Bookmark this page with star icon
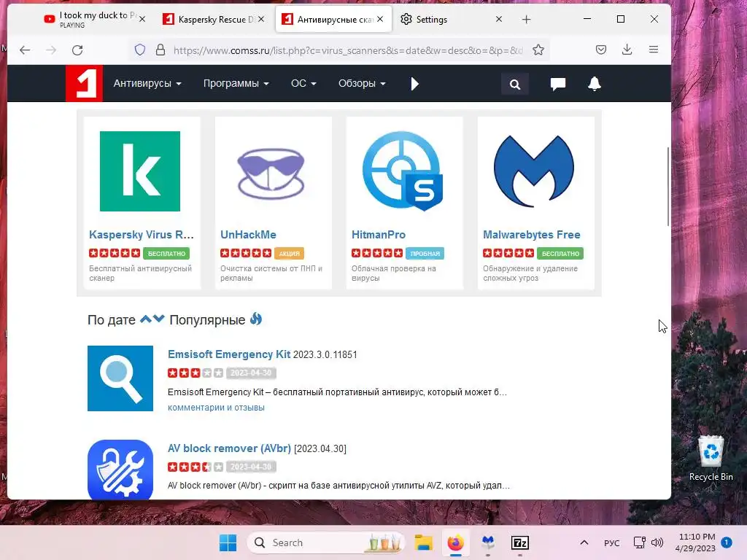Screen dimensions: 747x560 538,50
